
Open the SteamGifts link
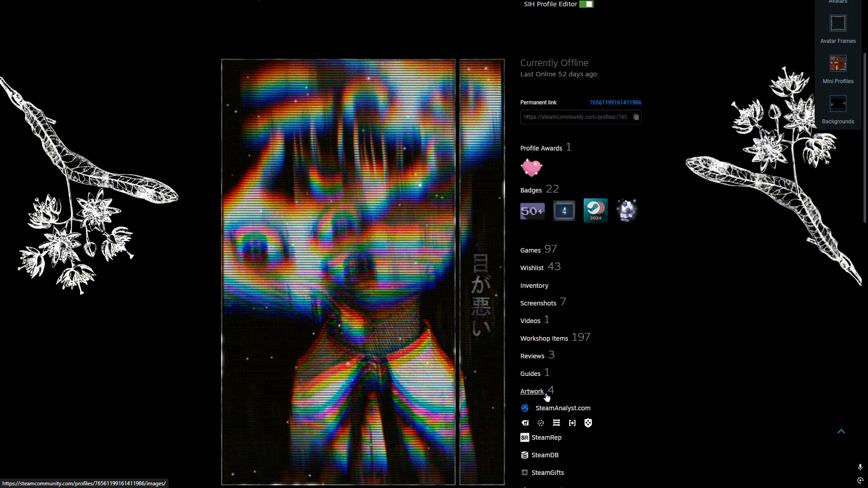point(548,473)
